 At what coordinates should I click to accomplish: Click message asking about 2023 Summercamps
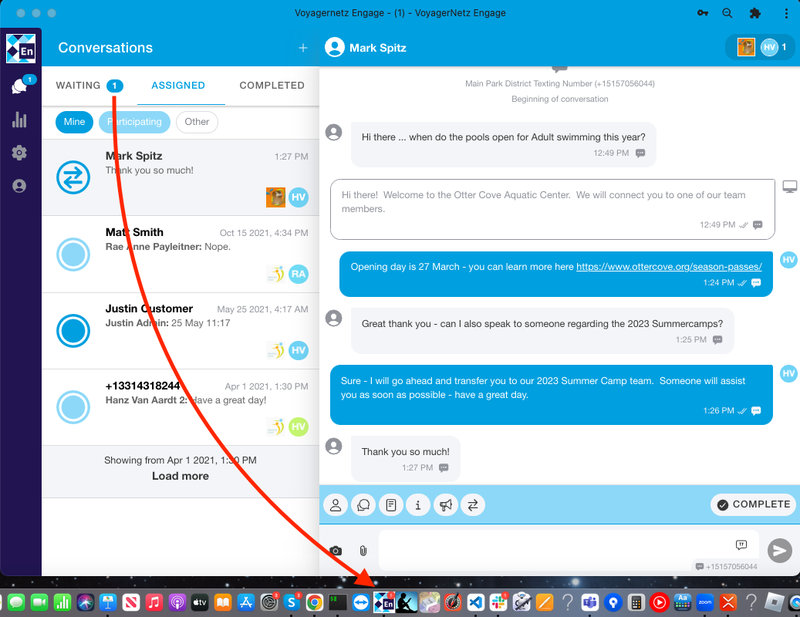(542, 331)
